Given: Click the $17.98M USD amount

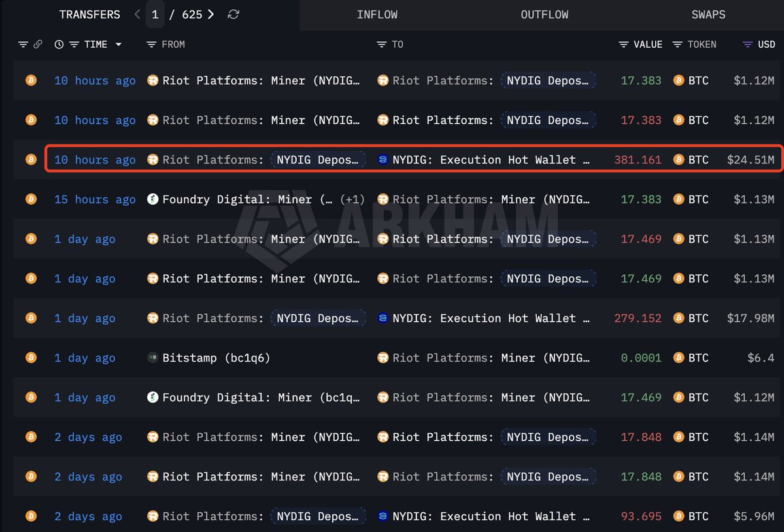Looking at the screenshot, I should coord(751,318).
